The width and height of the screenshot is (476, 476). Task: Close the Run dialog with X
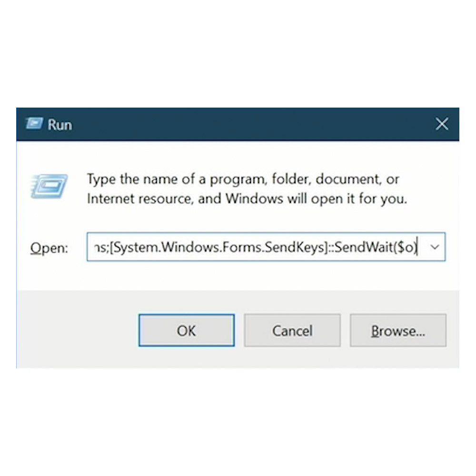tap(442, 124)
